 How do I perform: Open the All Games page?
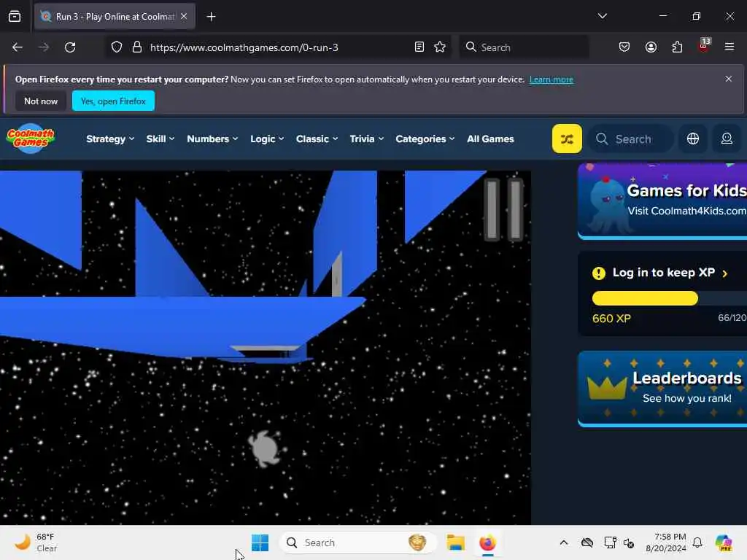click(490, 139)
